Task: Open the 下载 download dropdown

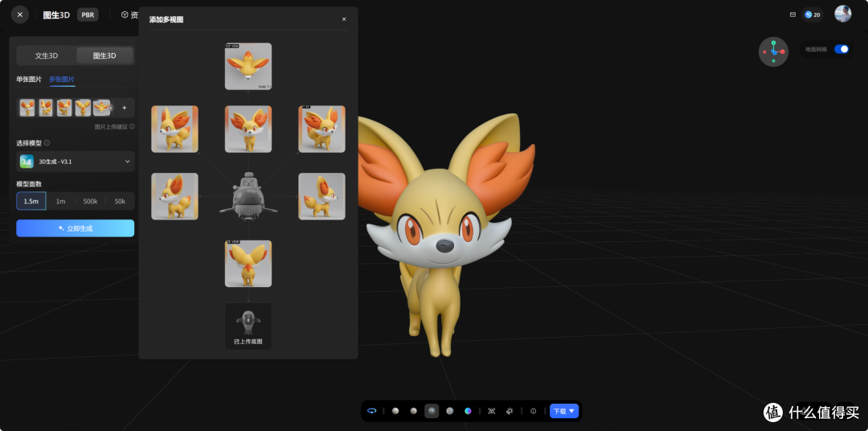Action: tap(564, 411)
